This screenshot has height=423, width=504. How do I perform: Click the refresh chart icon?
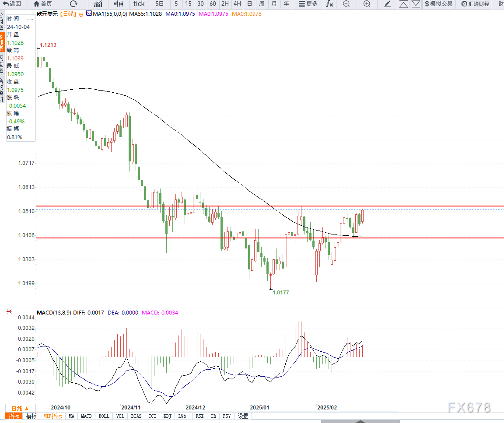pos(73,4)
